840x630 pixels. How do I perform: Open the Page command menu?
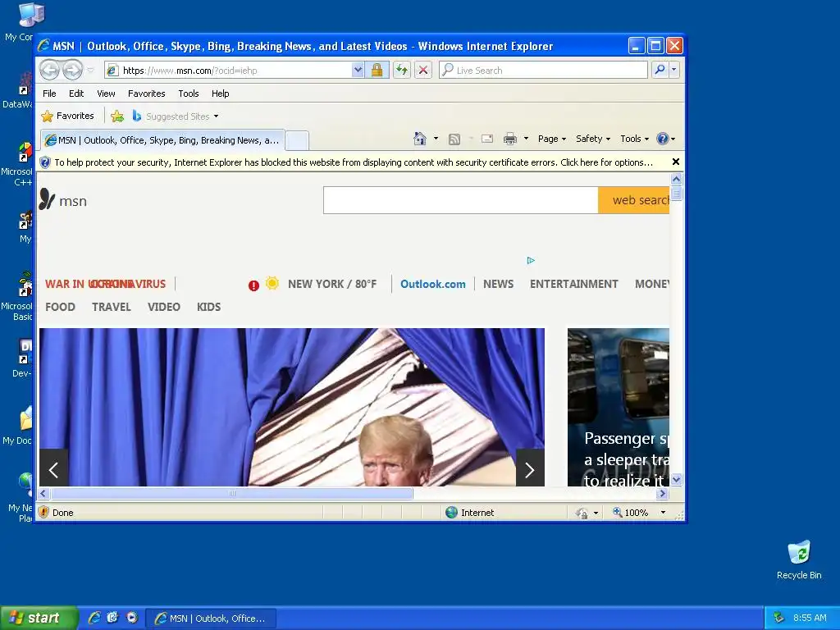coord(552,139)
